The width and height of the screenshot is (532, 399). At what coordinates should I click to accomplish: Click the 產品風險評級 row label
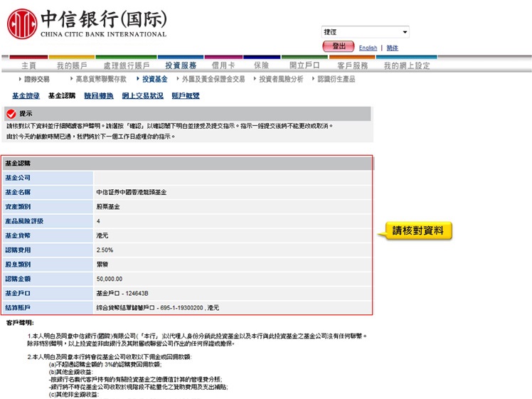coord(24,221)
